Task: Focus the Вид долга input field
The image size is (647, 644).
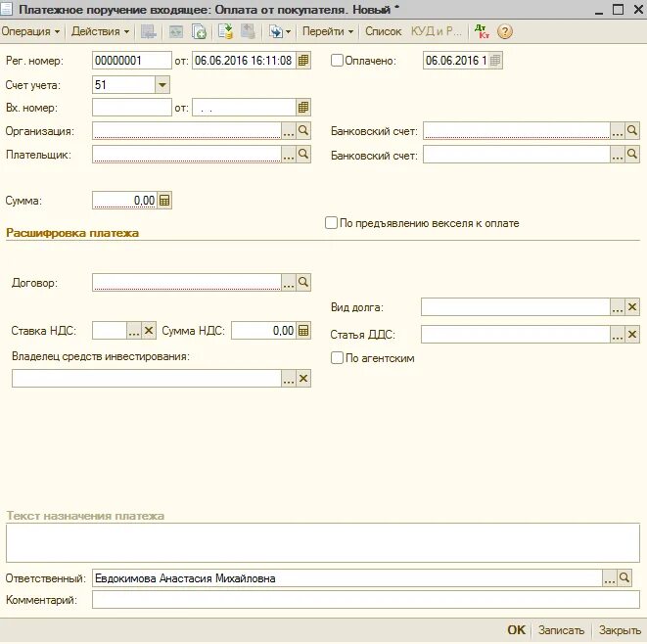Action: [516, 307]
